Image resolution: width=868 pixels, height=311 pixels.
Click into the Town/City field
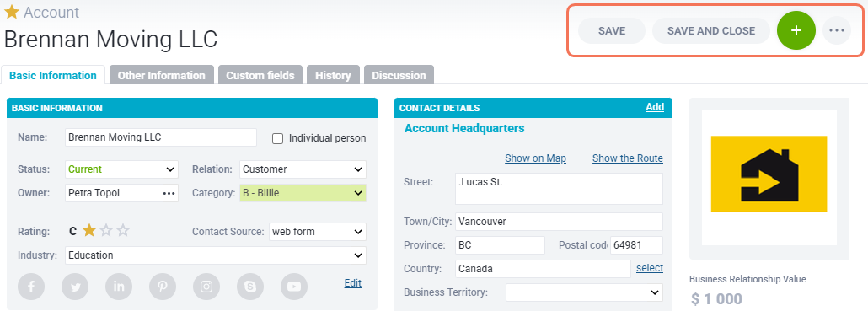click(x=559, y=222)
